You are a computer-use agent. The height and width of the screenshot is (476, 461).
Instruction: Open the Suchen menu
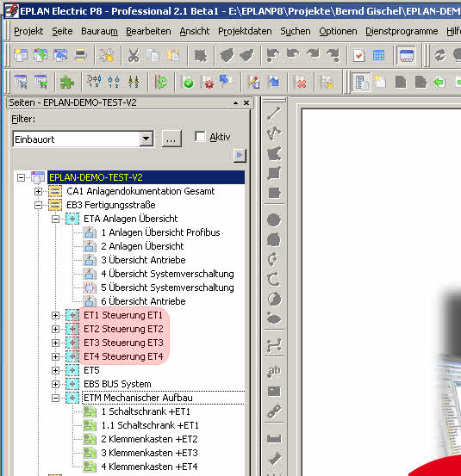pos(296,31)
